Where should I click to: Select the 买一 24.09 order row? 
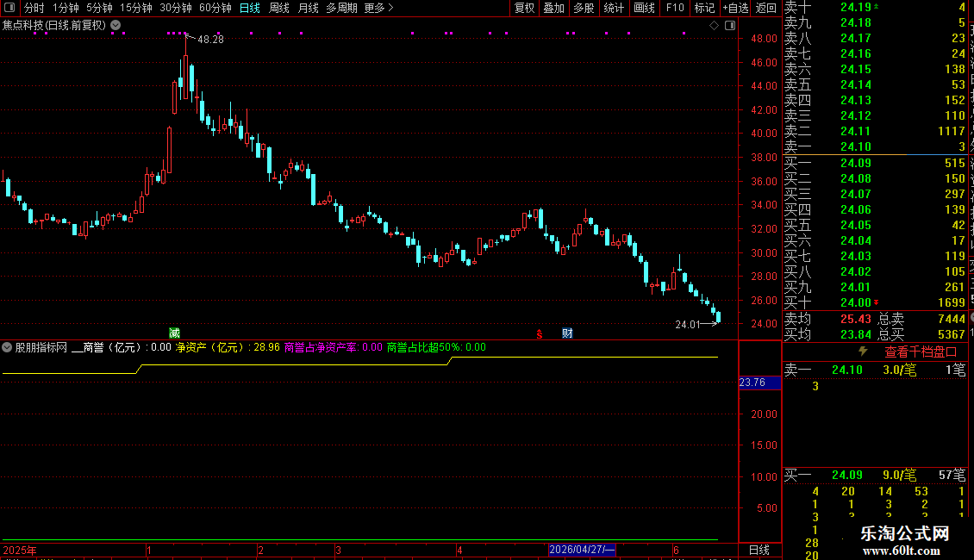pos(875,163)
